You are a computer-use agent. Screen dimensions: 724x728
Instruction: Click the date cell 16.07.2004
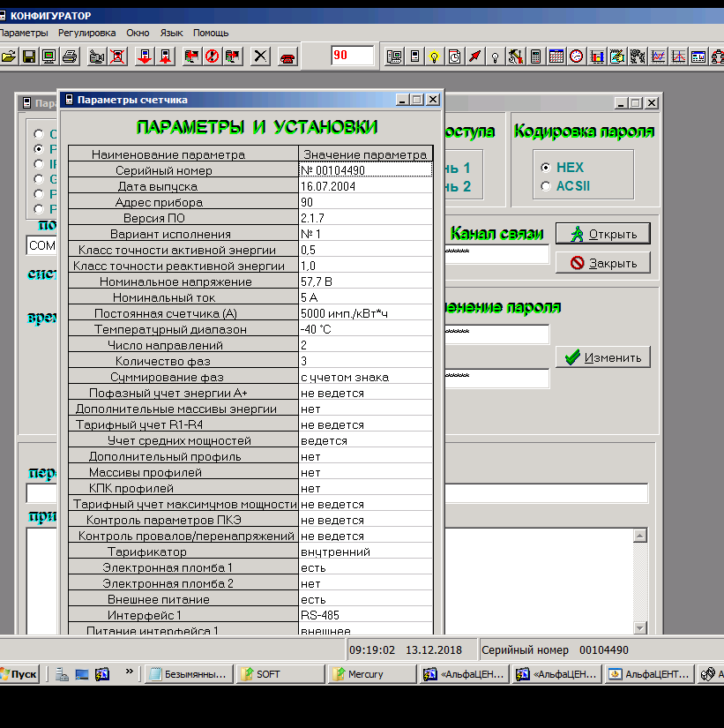click(x=365, y=186)
